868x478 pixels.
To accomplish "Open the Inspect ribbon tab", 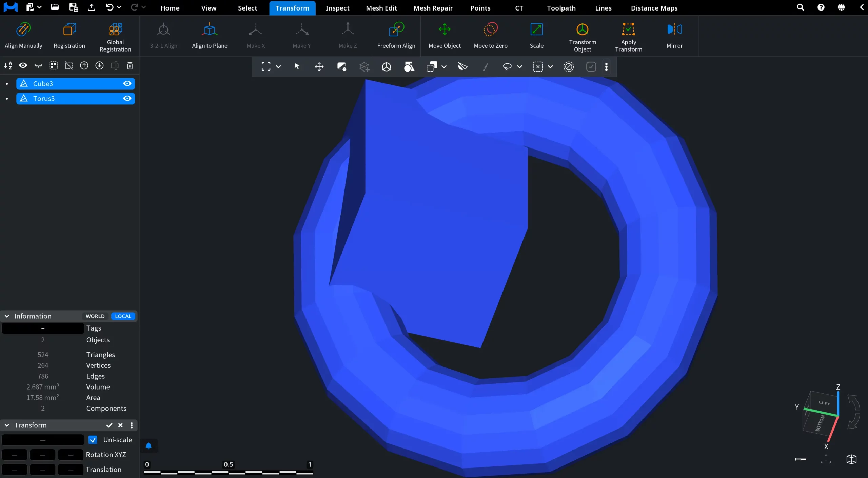I will tap(337, 8).
